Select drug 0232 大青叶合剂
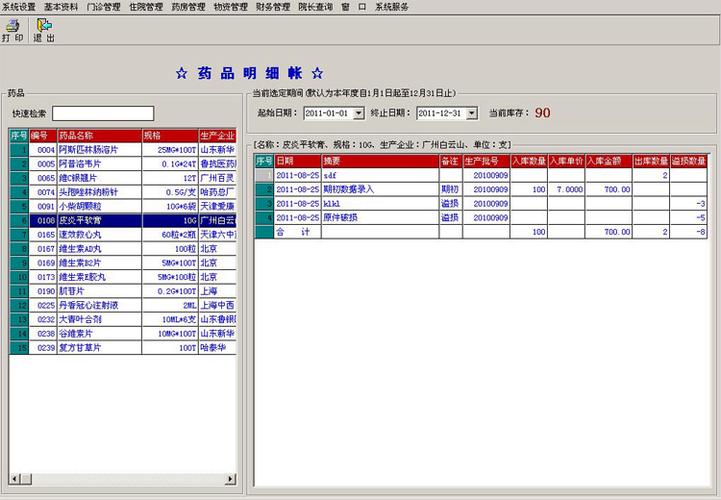This screenshot has width=721, height=500. pyautogui.click(x=122, y=320)
